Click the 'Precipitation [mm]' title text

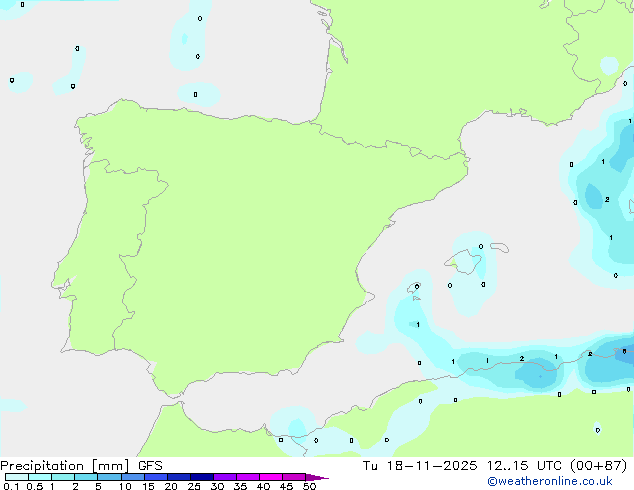coord(65,466)
